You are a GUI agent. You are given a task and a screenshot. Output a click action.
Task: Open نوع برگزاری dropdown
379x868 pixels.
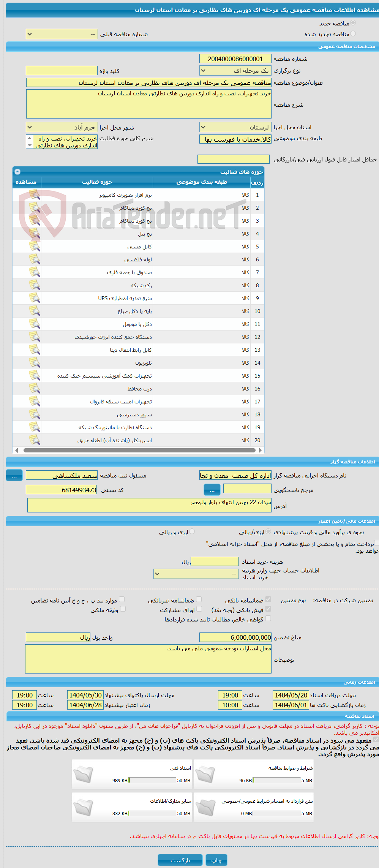coord(235,71)
